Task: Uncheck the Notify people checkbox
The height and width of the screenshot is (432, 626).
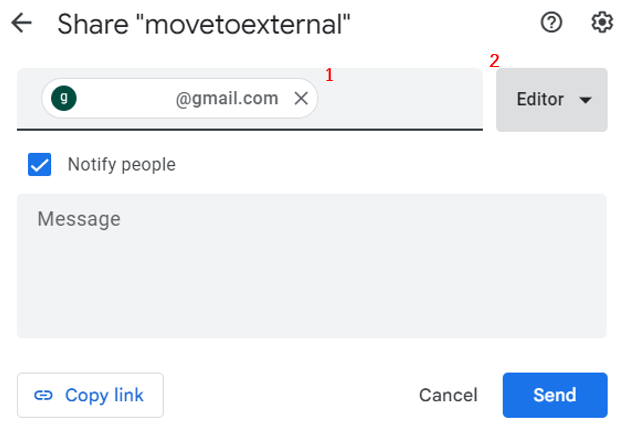Action: point(40,165)
